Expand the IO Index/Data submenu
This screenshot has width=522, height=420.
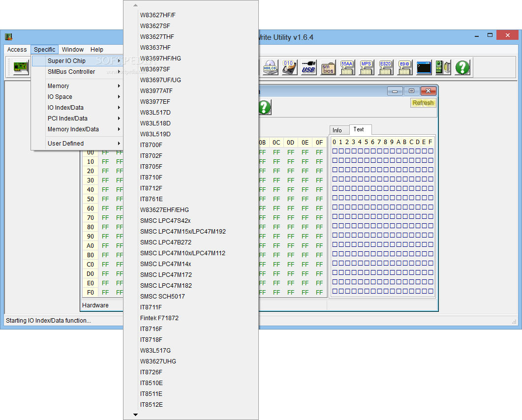(78, 108)
